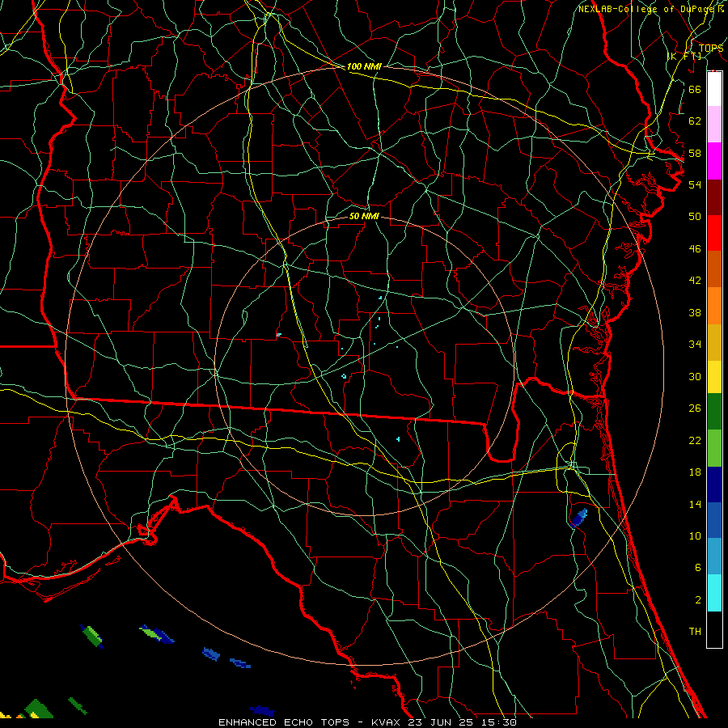728x728 pixels.
Task: Click the green triangular echo in bottom-left corner
Action: click(38, 710)
